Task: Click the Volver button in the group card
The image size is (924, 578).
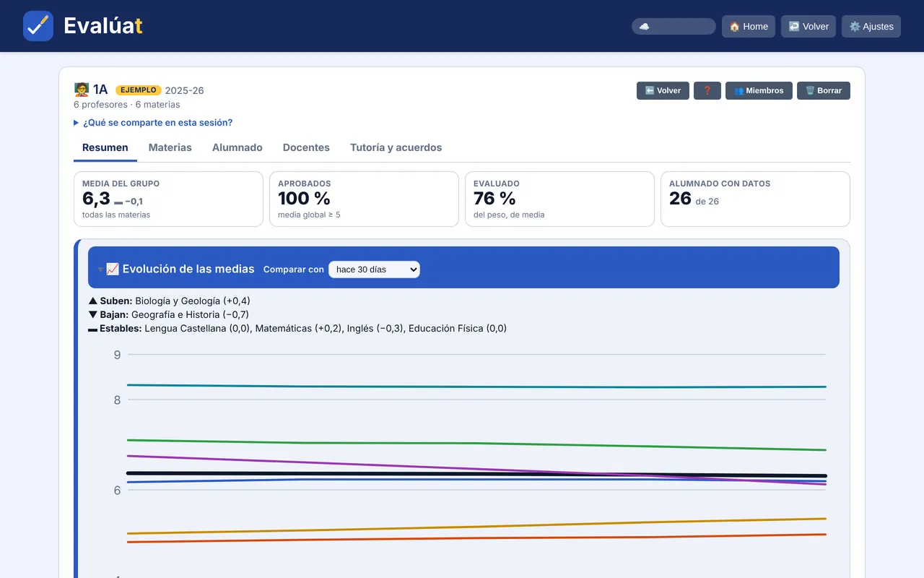Action: tap(663, 90)
